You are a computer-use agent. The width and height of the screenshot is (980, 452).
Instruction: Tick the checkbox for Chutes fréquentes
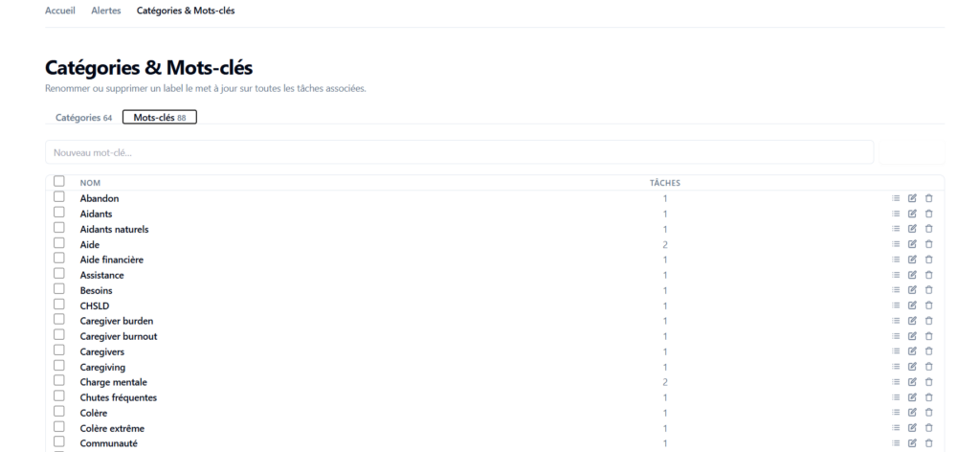pyautogui.click(x=58, y=395)
